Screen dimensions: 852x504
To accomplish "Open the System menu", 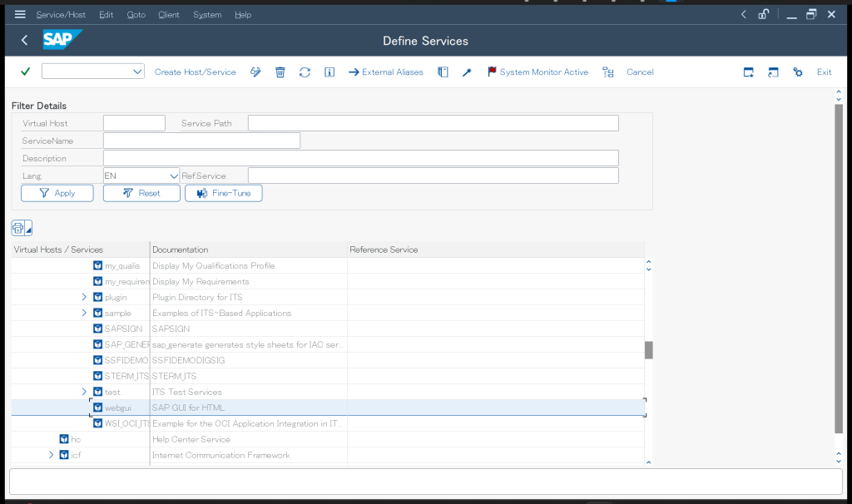I will [x=207, y=14].
